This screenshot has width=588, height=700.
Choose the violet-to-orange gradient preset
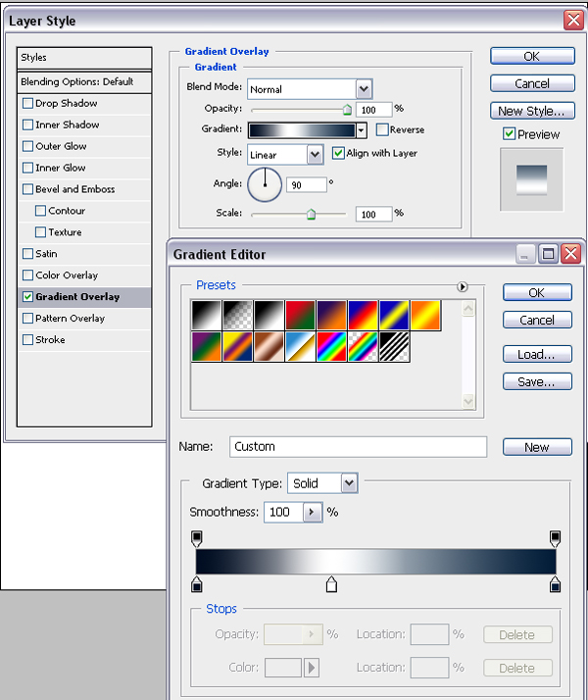[331, 315]
